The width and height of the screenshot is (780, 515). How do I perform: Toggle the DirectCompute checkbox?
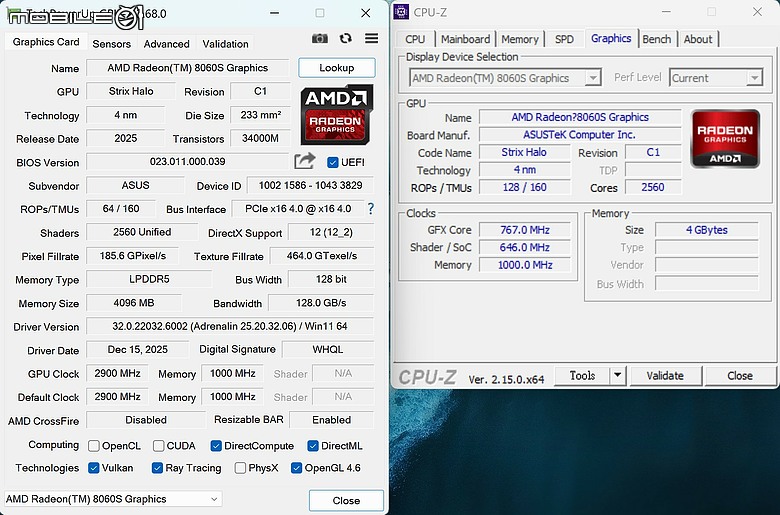tap(216, 446)
